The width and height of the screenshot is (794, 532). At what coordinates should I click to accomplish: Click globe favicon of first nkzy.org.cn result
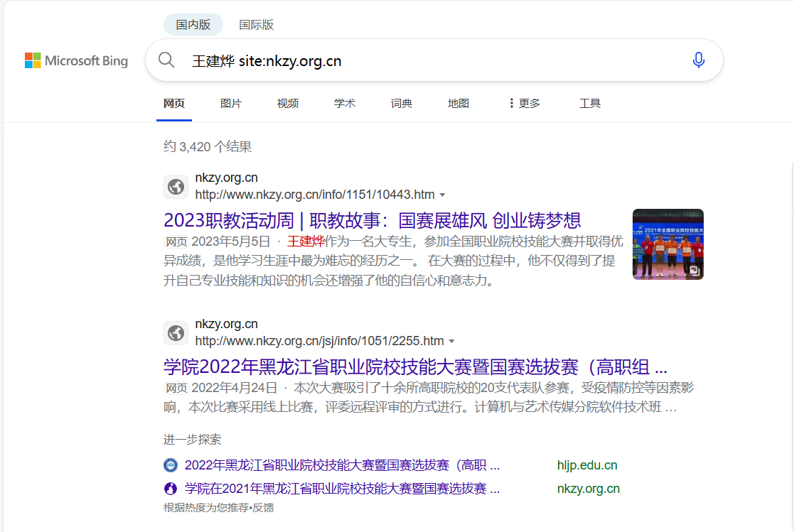point(176,187)
